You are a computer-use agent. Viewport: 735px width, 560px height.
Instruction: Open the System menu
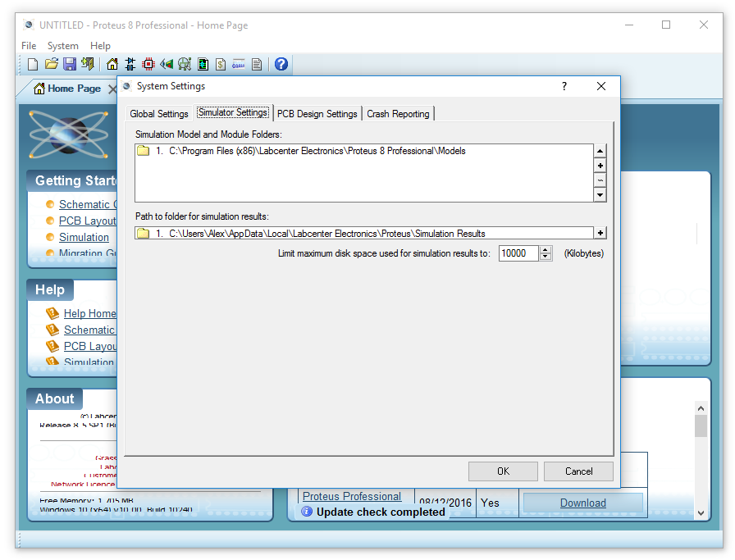62,46
